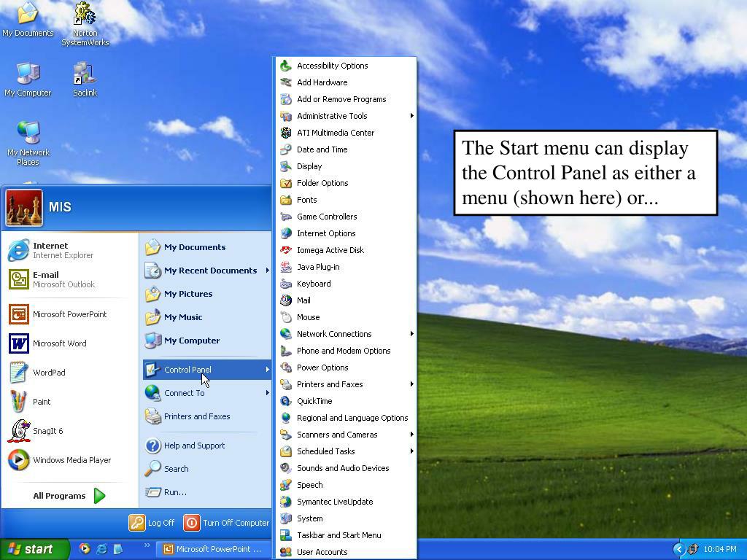Open the Mouse icon
This screenshot has height=560, width=747.
click(286, 317)
